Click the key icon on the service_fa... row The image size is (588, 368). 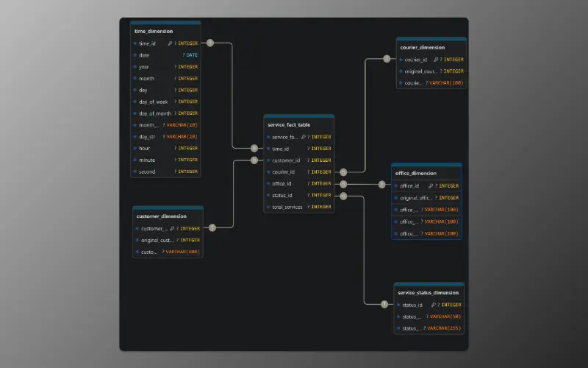pos(303,137)
